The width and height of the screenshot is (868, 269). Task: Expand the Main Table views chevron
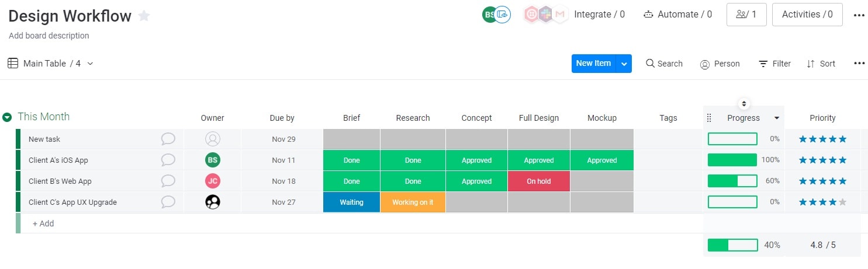[90, 64]
